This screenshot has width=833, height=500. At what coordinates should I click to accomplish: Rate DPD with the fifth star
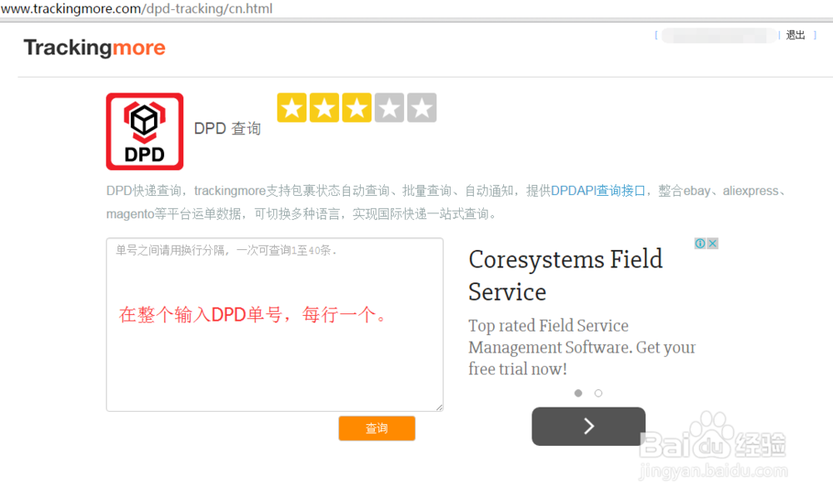pos(422,108)
